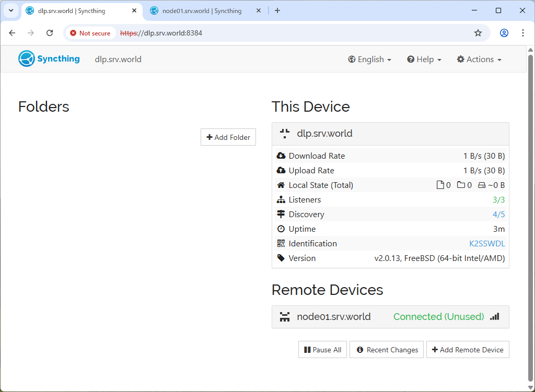Expand the Help dropdown menu
The image size is (535, 392).
pos(424,60)
